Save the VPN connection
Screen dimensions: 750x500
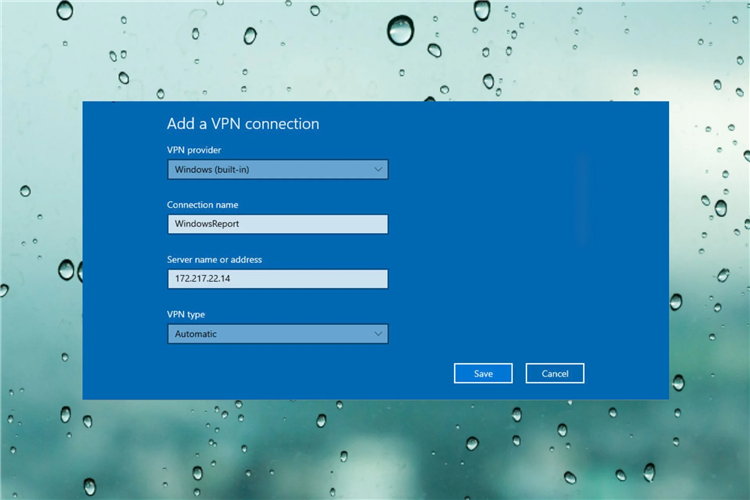point(483,373)
